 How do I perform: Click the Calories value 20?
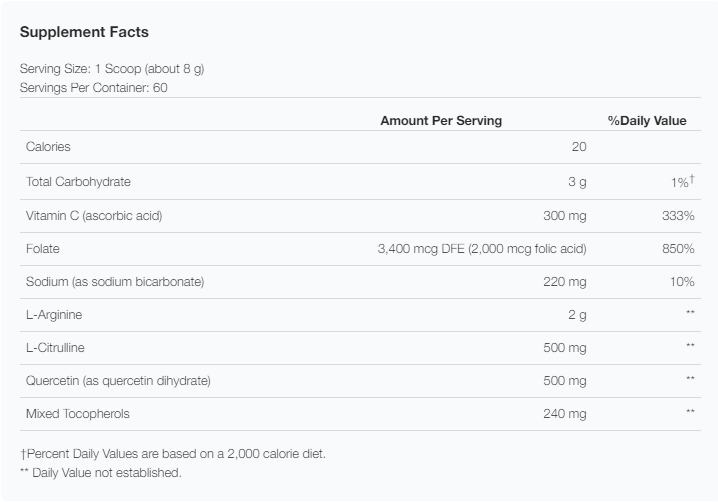(x=579, y=147)
